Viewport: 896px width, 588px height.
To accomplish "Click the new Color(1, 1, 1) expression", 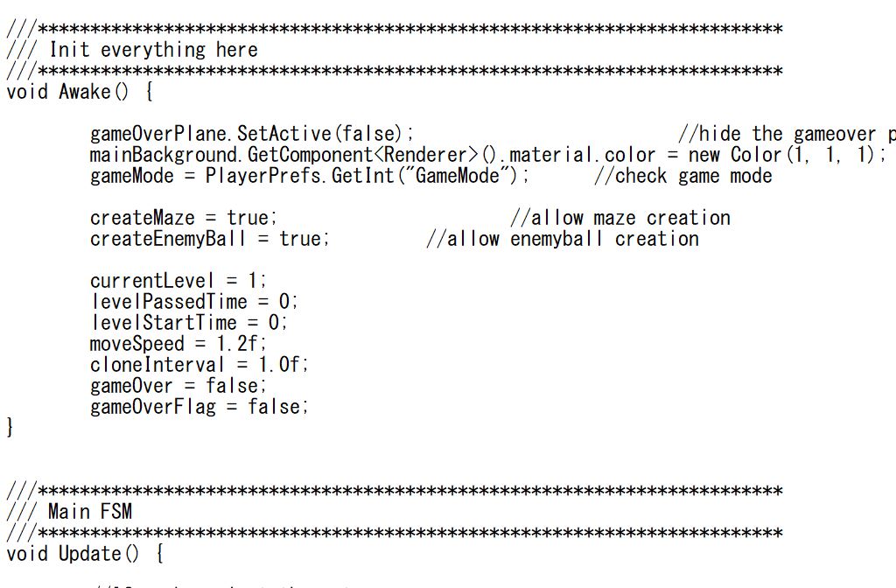I will click(x=787, y=155).
